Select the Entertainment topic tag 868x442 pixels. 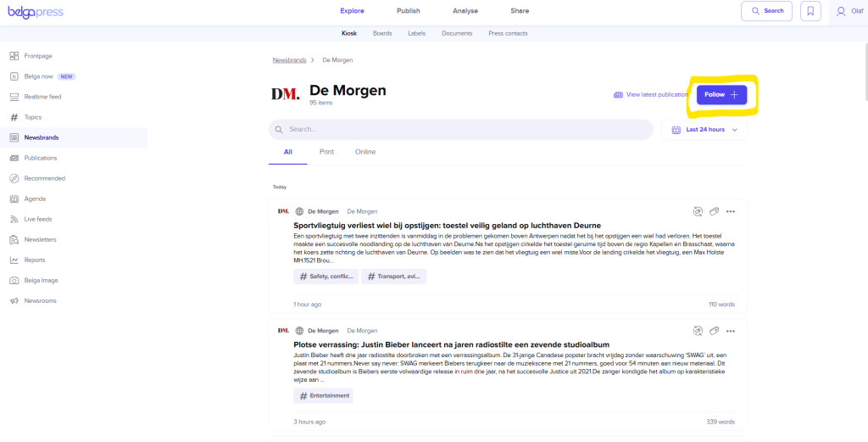323,395
